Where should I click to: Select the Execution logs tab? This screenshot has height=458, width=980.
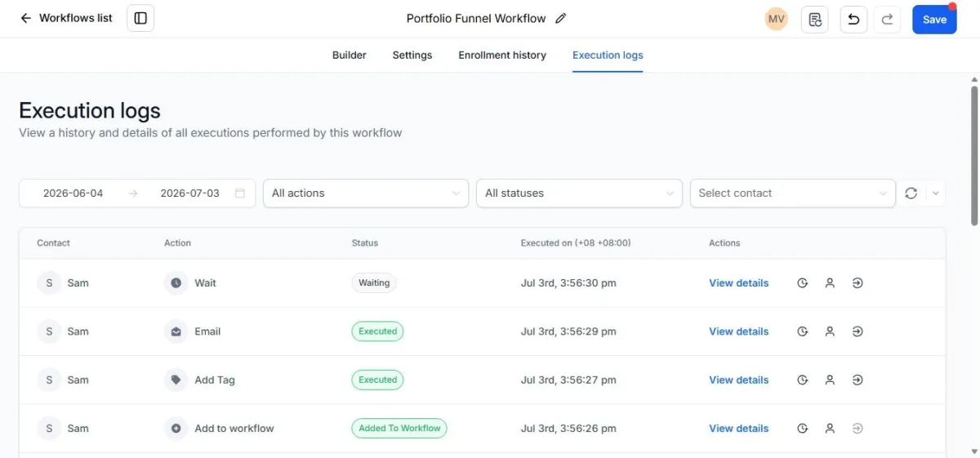click(x=608, y=55)
